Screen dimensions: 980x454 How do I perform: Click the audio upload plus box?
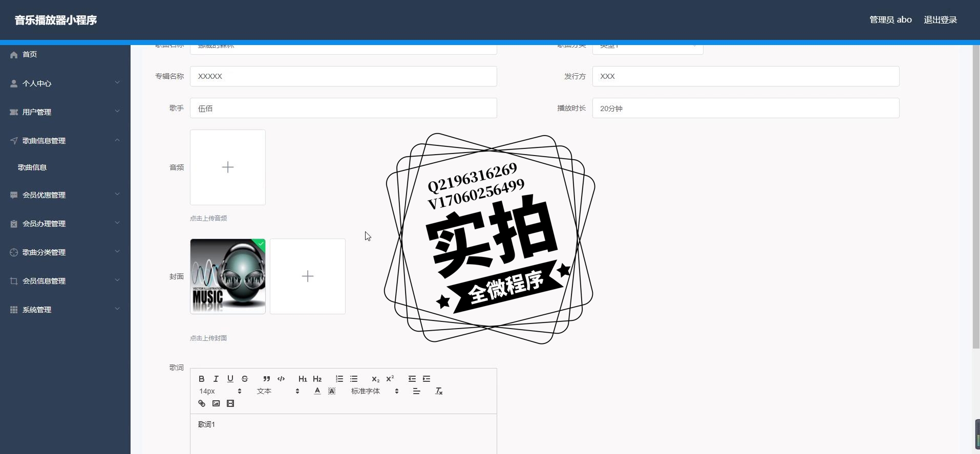click(228, 167)
